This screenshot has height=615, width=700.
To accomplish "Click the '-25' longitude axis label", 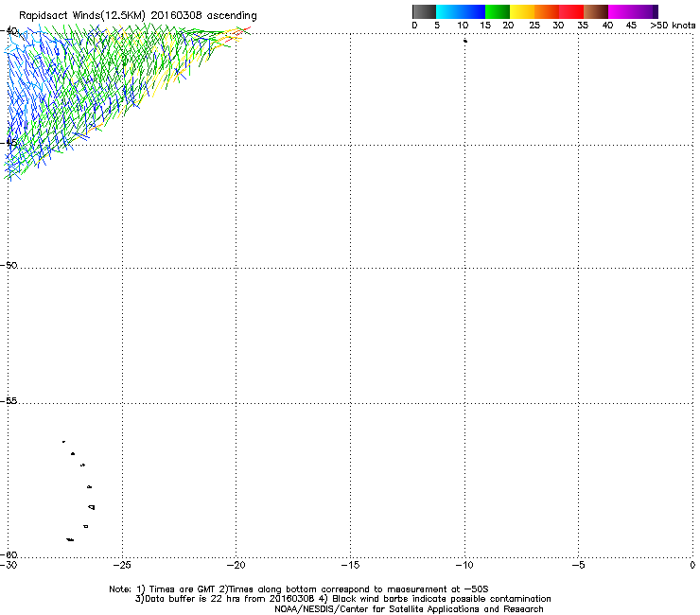I will (x=122, y=566).
